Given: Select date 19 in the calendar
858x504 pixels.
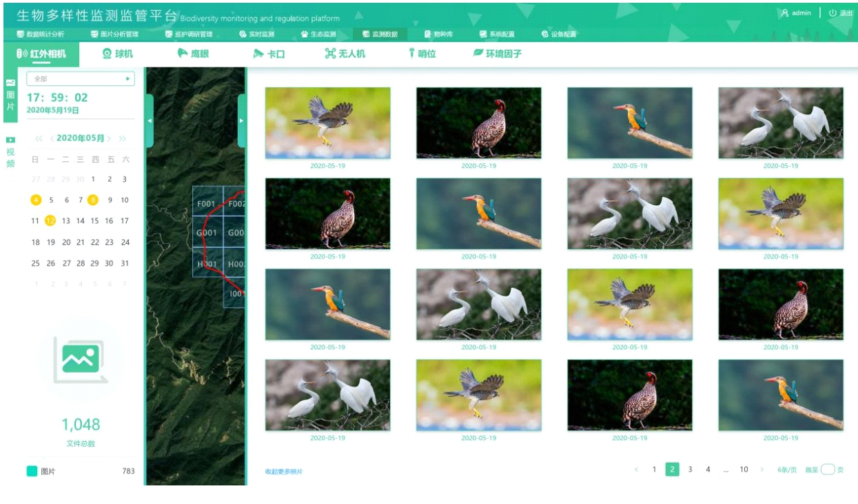Looking at the screenshot, I should [51, 242].
